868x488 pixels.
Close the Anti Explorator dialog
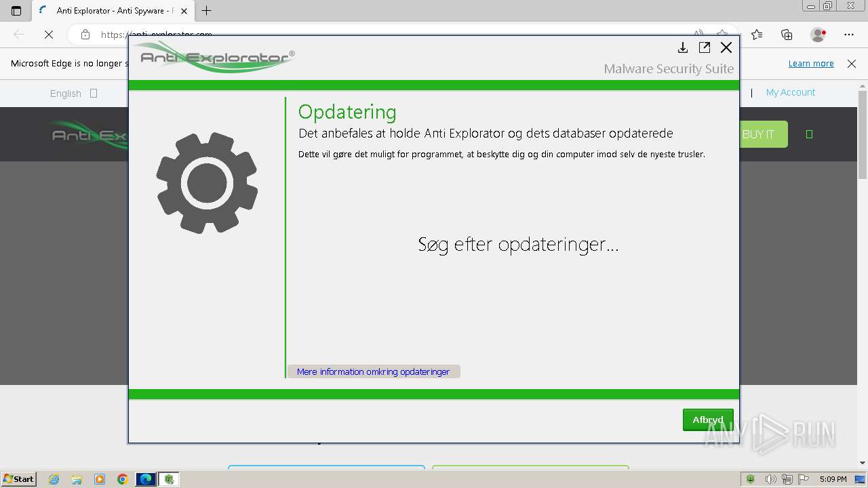(x=726, y=47)
